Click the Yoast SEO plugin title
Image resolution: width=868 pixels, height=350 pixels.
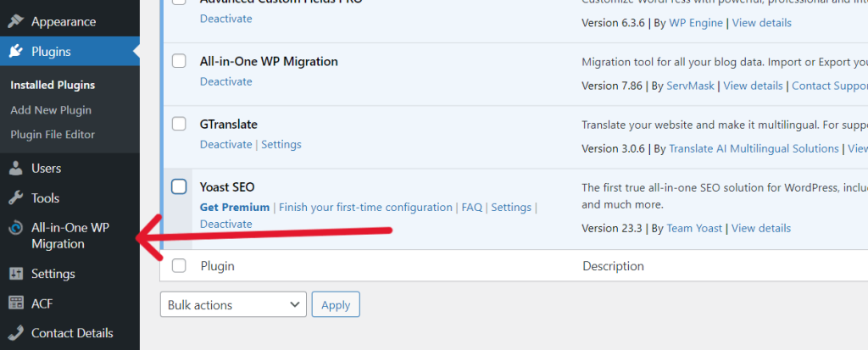(227, 186)
